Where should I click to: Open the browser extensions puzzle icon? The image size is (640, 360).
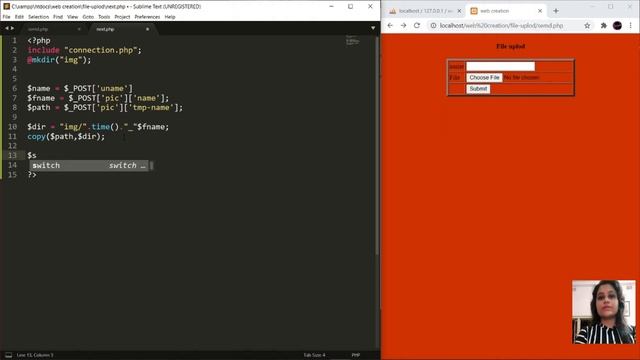(x=604, y=25)
